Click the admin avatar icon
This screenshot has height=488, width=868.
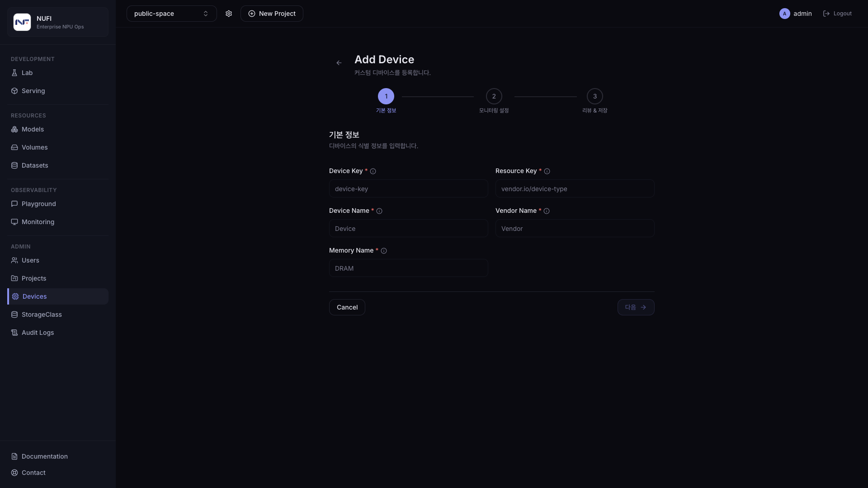[x=785, y=14]
